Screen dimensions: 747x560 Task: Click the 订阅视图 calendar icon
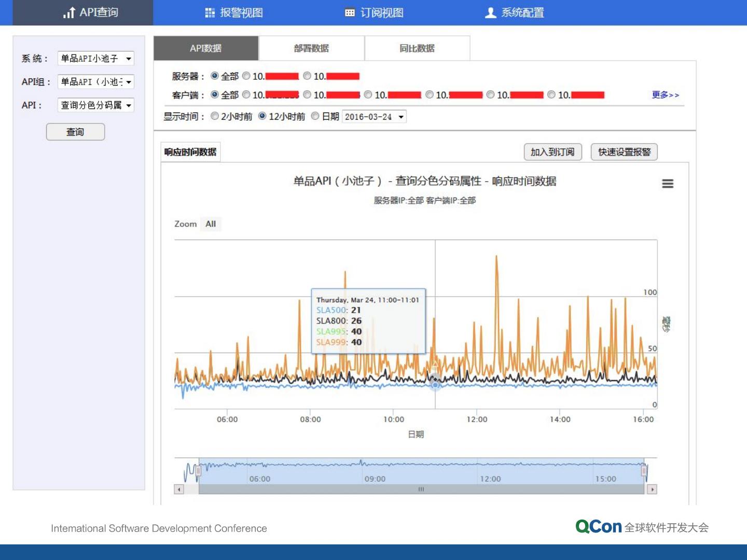tap(350, 13)
